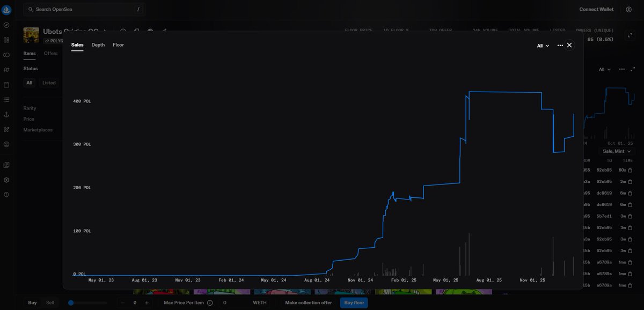Click the account avatar icon in header
Image resolution: width=644 pixels, height=310 pixels.
coord(628,10)
